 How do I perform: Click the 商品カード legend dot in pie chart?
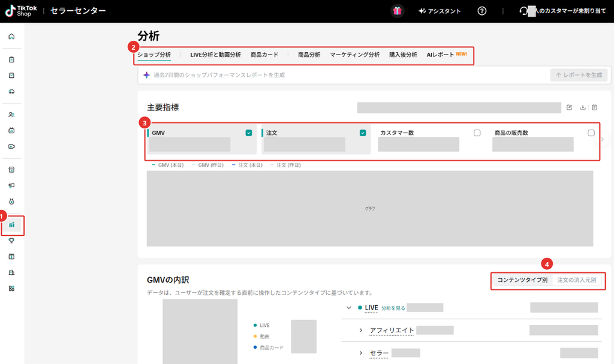pyautogui.click(x=255, y=347)
